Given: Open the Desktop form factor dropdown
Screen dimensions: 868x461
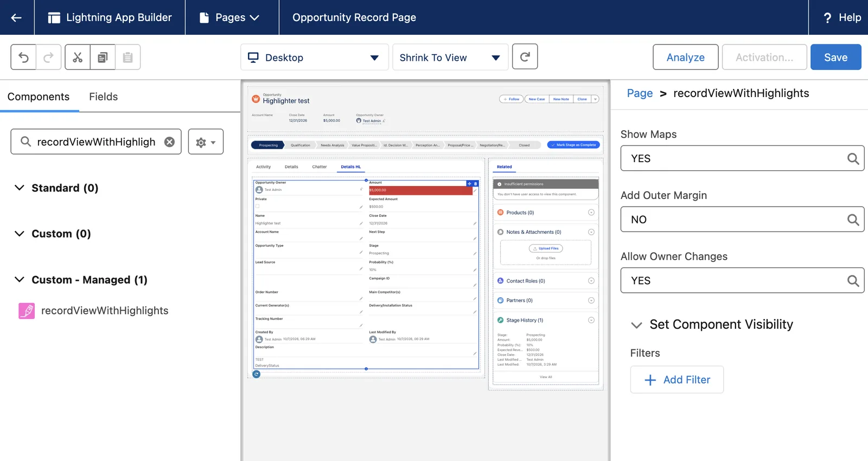Looking at the screenshot, I should point(314,57).
